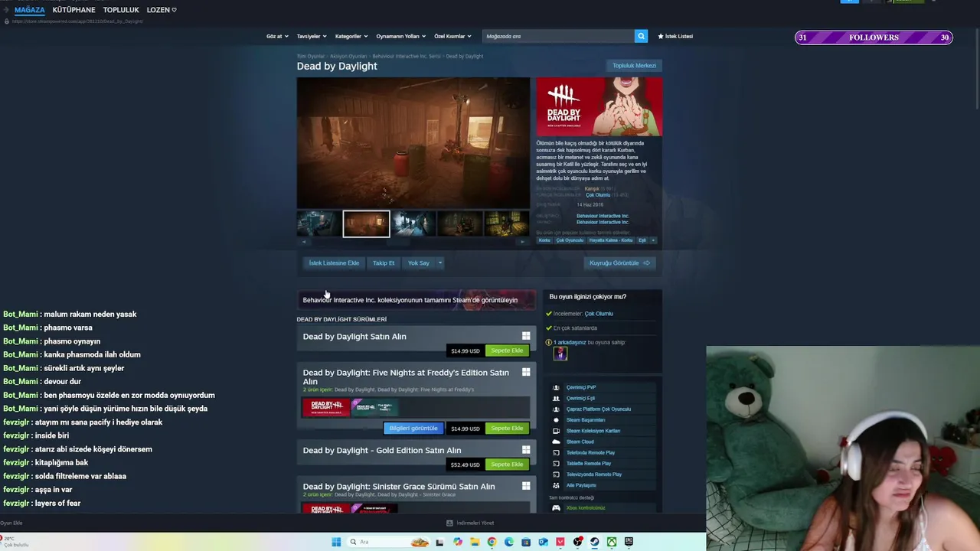Open the Özel Kısımlar dropdown
The image size is (980, 551).
452,36
